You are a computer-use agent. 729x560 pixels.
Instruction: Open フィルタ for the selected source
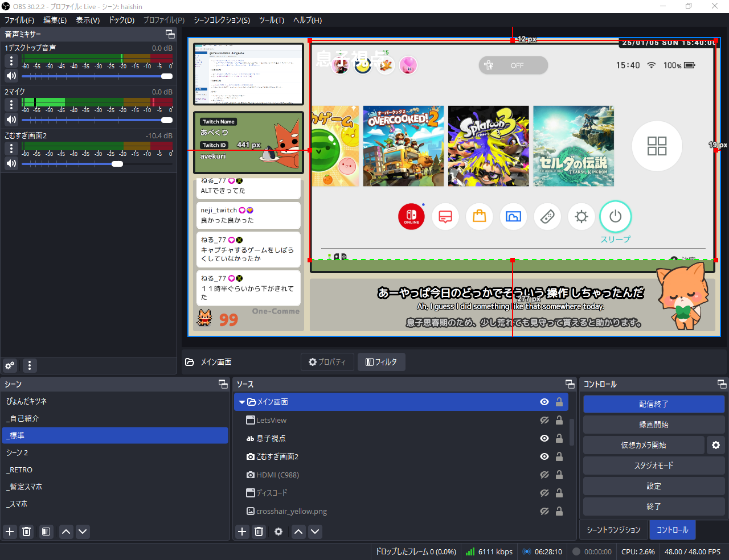[381, 362]
